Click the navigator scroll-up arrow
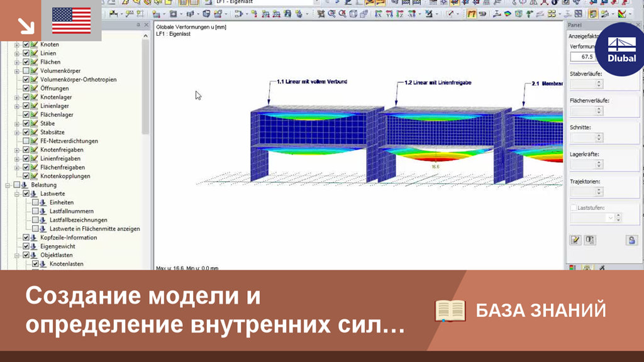 pyautogui.click(x=145, y=36)
